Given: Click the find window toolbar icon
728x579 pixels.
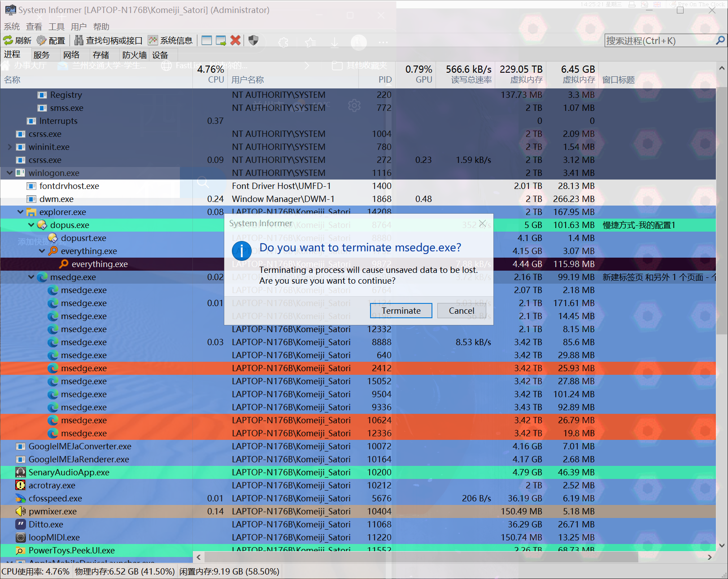Looking at the screenshot, I should pos(206,40).
